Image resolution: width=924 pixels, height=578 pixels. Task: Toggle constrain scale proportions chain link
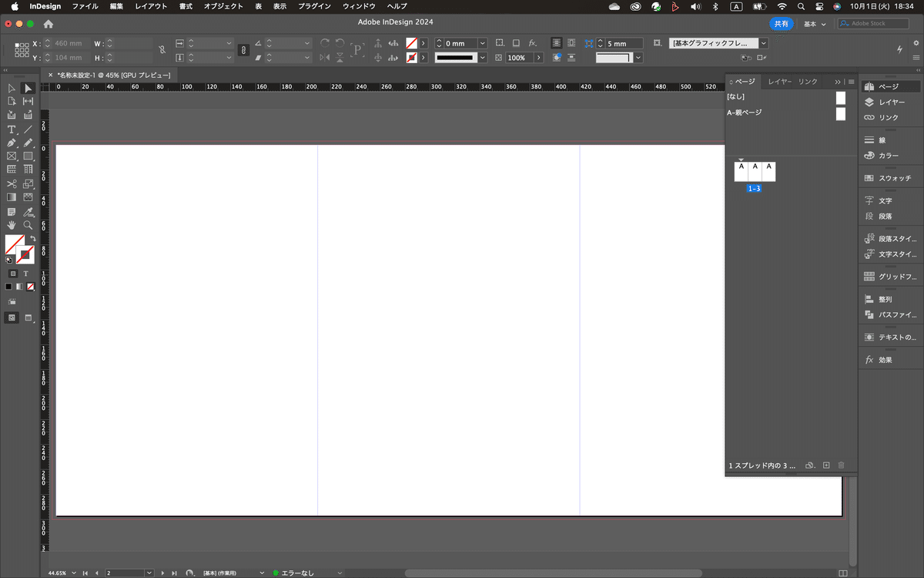[243, 50]
